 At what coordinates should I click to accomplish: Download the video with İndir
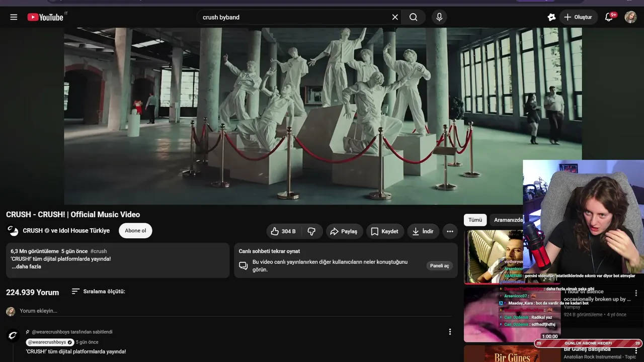[423, 231]
